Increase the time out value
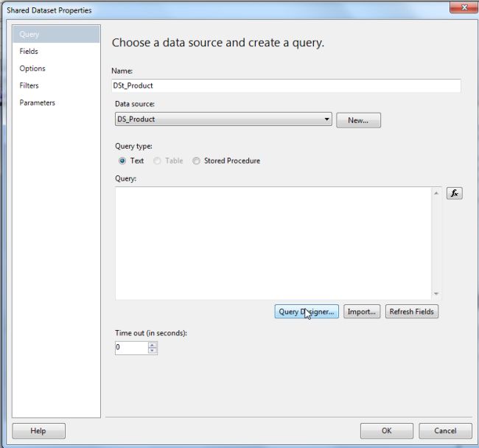Viewport: 479px width, 448px height. [x=152, y=345]
